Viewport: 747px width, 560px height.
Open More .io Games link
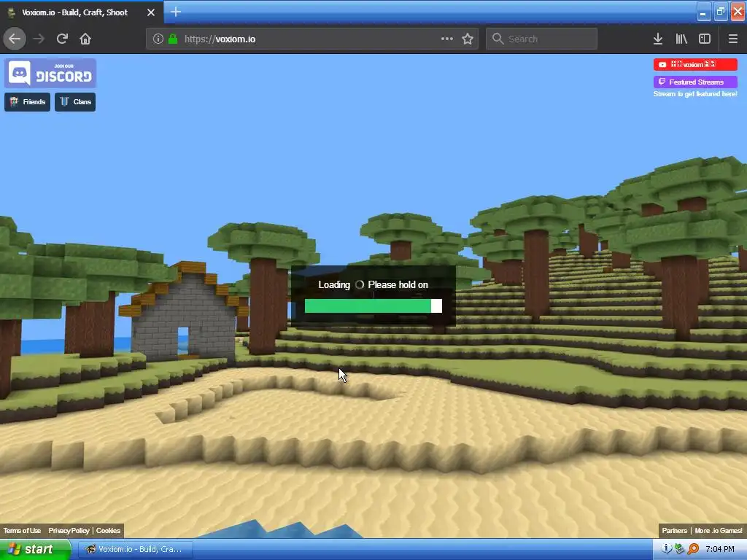(718, 531)
